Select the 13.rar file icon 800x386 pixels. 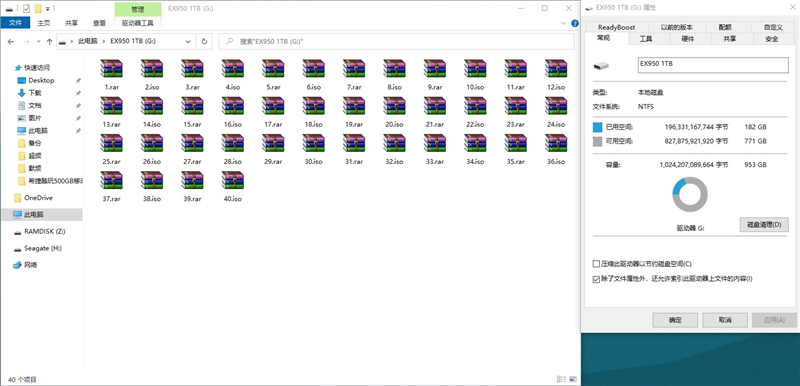111,107
